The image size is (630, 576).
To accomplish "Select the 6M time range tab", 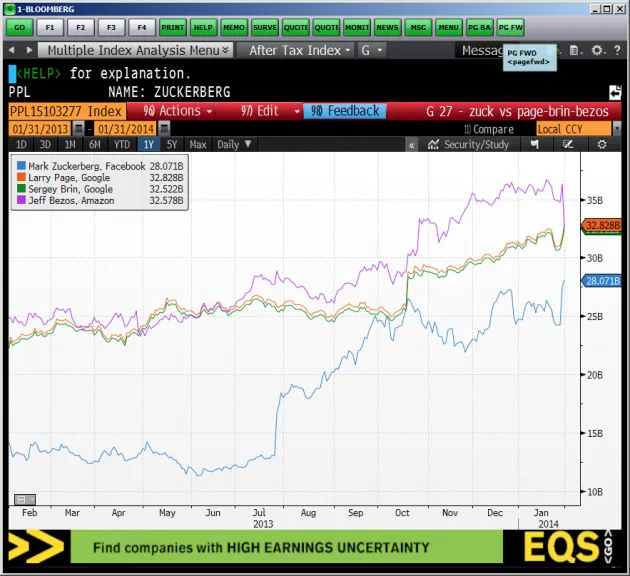I will [94, 145].
